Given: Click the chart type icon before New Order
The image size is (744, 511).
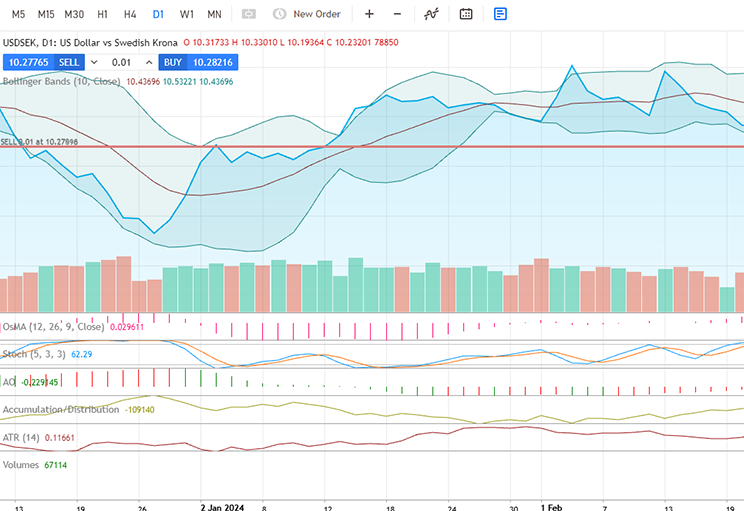Looking at the screenshot, I should click(248, 14).
